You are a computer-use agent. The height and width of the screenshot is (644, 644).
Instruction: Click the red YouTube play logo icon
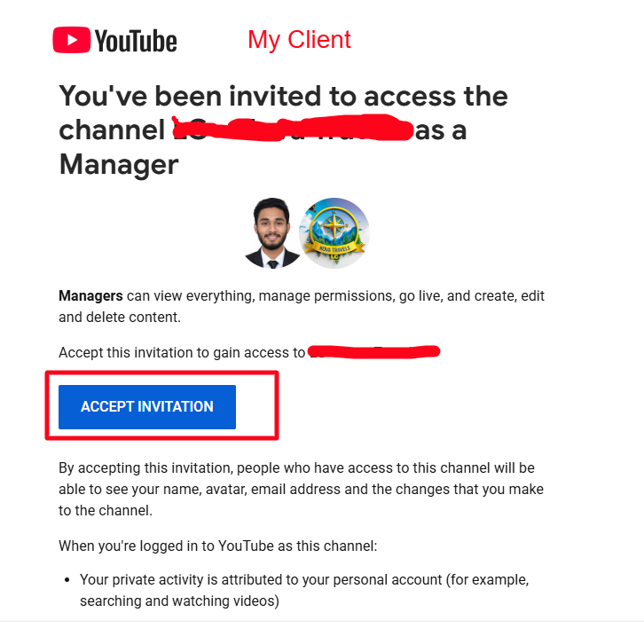(72, 40)
